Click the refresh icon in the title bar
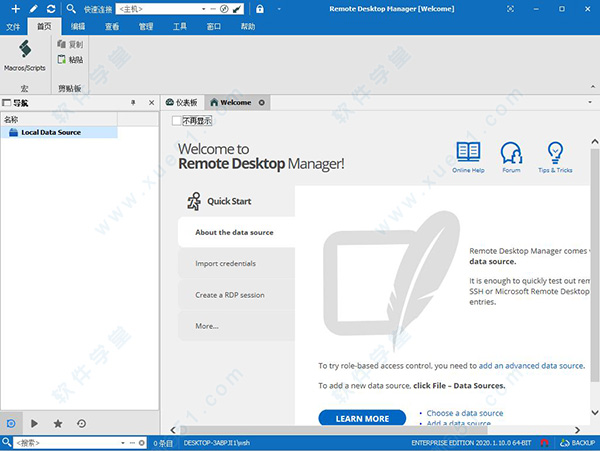The width and height of the screenshot is (600, 451). pos(51,8)
